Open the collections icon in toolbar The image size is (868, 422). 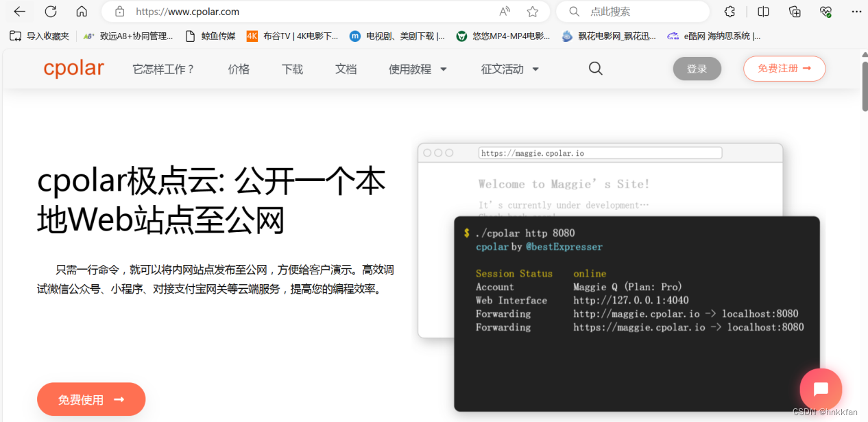pos(795,12)
